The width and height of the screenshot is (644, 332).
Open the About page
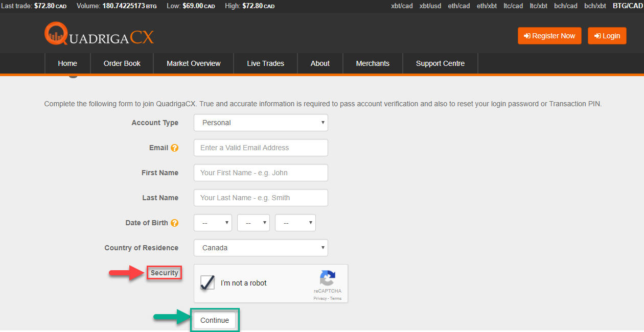[x=320, y=63]
